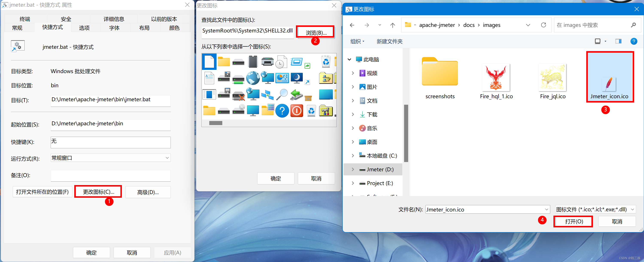
Task: Open the 运行方式 常规窗口 dropdown
Action: pyautogui.click(x=111, y=158)
